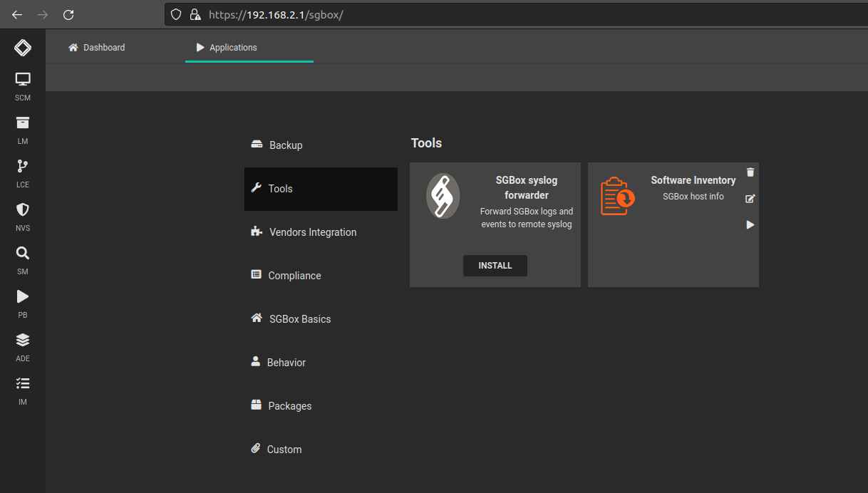Click the SGBox syslog forwarder logo
The height and width of the screenshot is (493, 868).
point(443,196)
